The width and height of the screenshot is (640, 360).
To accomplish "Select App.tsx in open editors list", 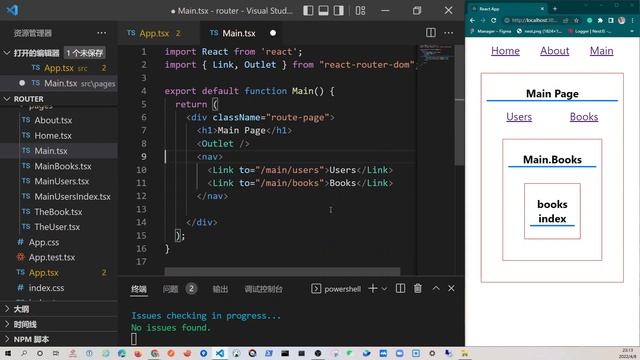I will tap(59, 68).
